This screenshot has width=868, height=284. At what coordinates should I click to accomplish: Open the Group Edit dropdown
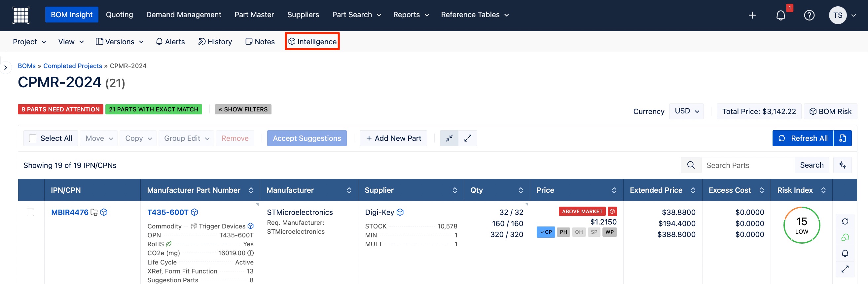tap(186, 138)
